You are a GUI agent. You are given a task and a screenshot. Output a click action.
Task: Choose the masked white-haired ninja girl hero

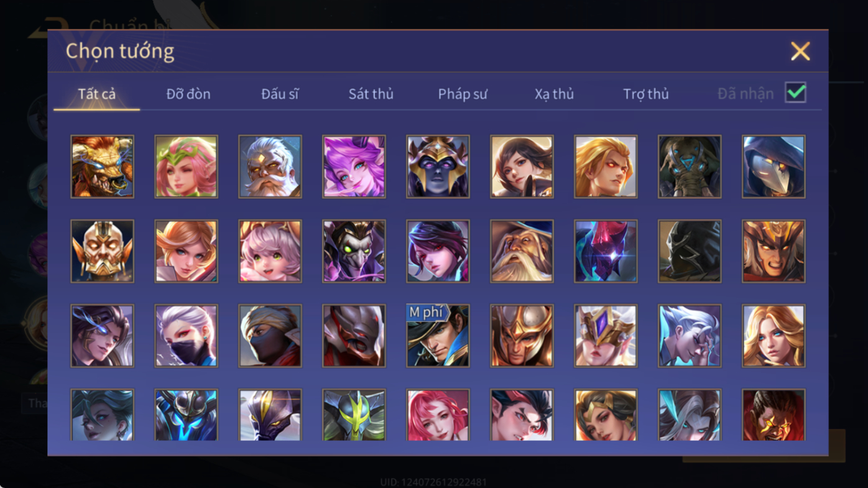[187, 336]
